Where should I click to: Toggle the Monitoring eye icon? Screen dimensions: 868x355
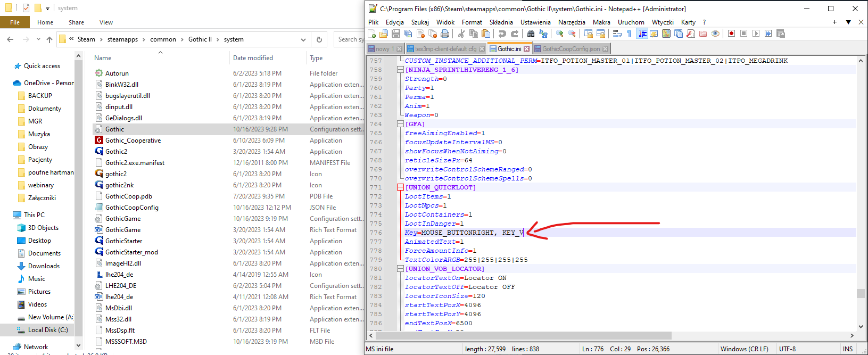715,34
